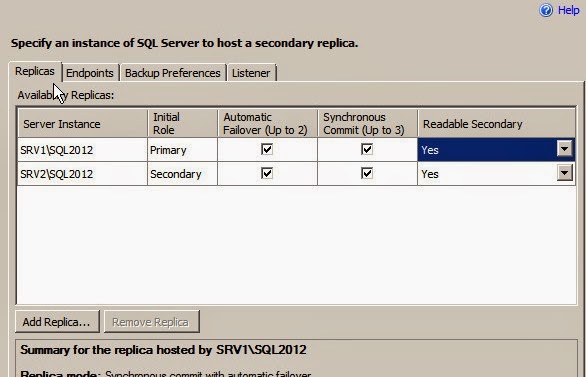Click the Remove Replica button
Viewport: 586px width, 377px height.
[x=151, y=322]
